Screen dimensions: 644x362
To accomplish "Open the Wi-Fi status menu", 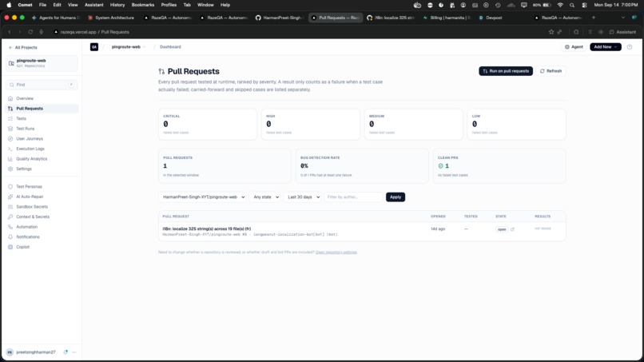I will (560, 5).
